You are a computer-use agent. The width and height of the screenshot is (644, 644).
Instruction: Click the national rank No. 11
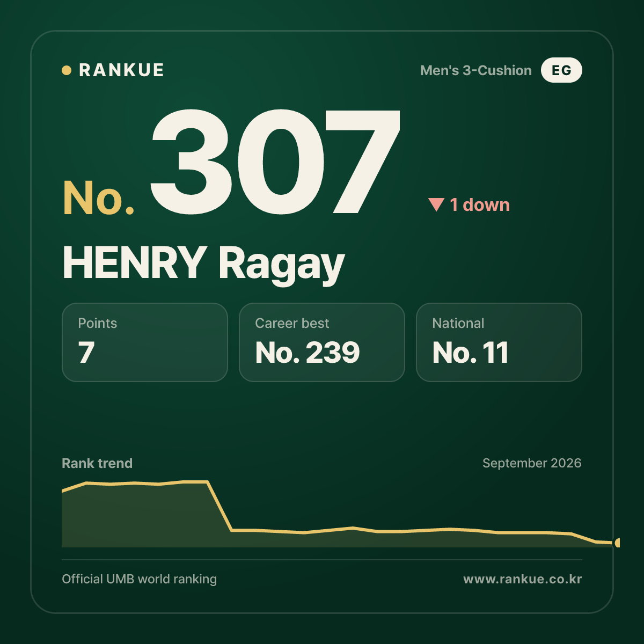tap(470, 353)
